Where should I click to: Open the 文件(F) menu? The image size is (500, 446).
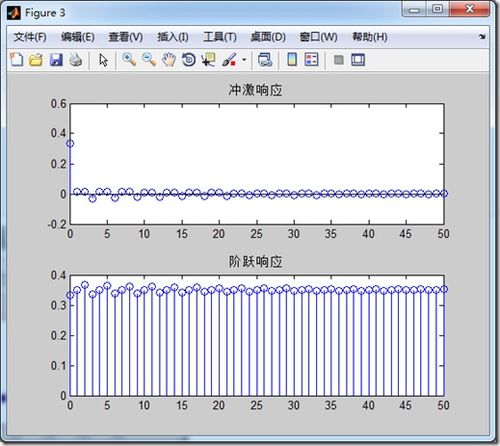click(x=30, y=37)
